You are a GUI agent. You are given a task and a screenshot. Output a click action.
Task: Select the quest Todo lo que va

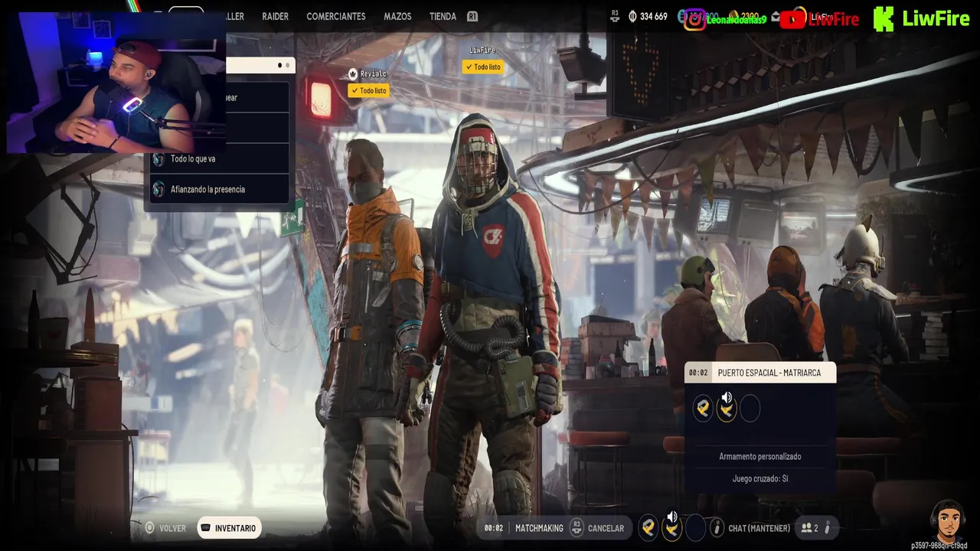pyautogui.click(x=219, y=159)
